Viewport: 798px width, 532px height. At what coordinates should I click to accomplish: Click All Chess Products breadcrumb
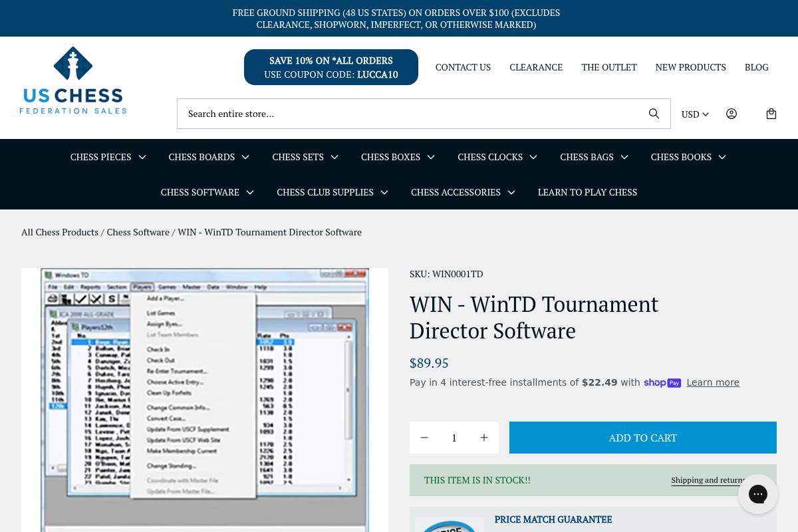click(x=60, y=232)
